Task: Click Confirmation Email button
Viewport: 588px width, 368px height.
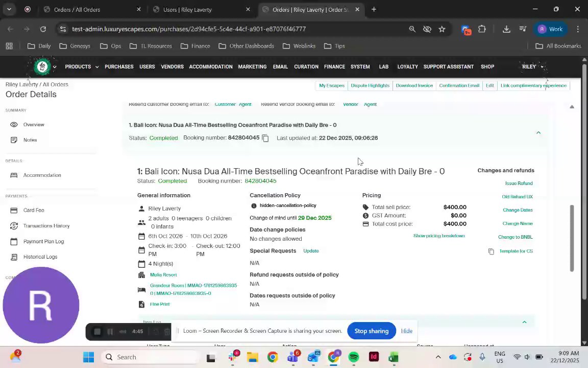Action: coord(459,86)
